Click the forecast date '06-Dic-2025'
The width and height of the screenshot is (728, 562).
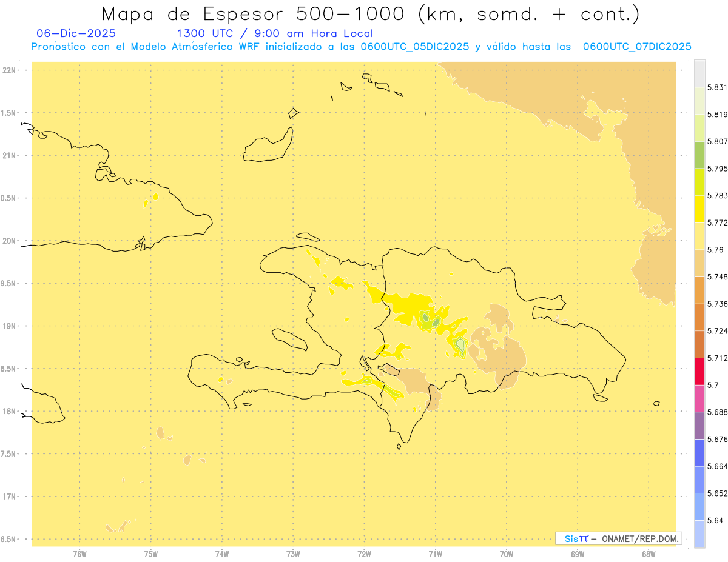[76, 33]
